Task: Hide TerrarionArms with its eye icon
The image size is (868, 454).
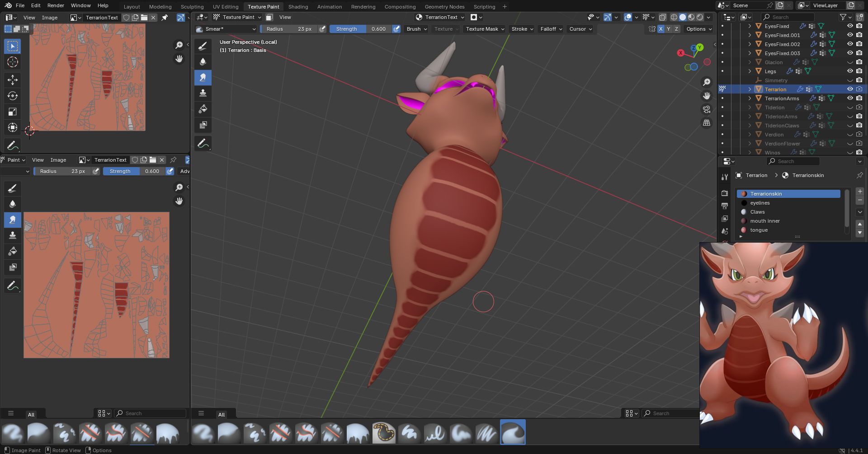Action: click(x=850, y=98)
